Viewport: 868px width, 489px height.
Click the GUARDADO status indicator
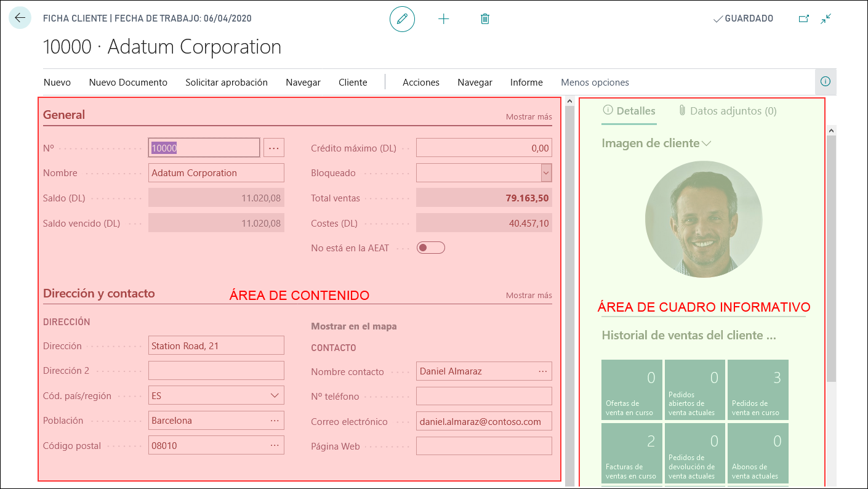743,18
